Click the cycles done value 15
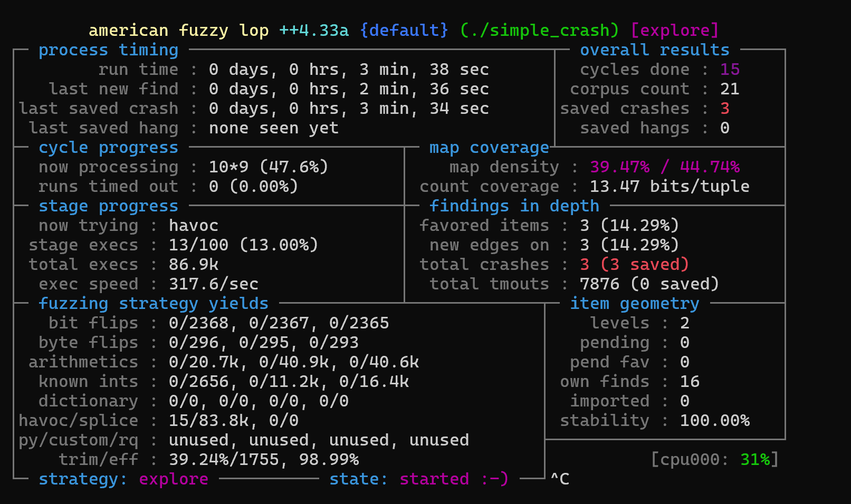 pyautogui.click(x=730, y=70)
